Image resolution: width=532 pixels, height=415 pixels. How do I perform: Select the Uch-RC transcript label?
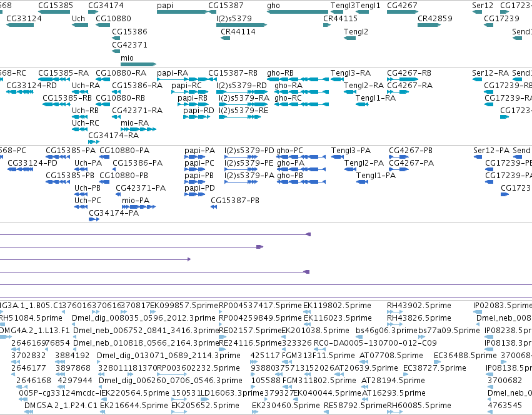point(86,123)
